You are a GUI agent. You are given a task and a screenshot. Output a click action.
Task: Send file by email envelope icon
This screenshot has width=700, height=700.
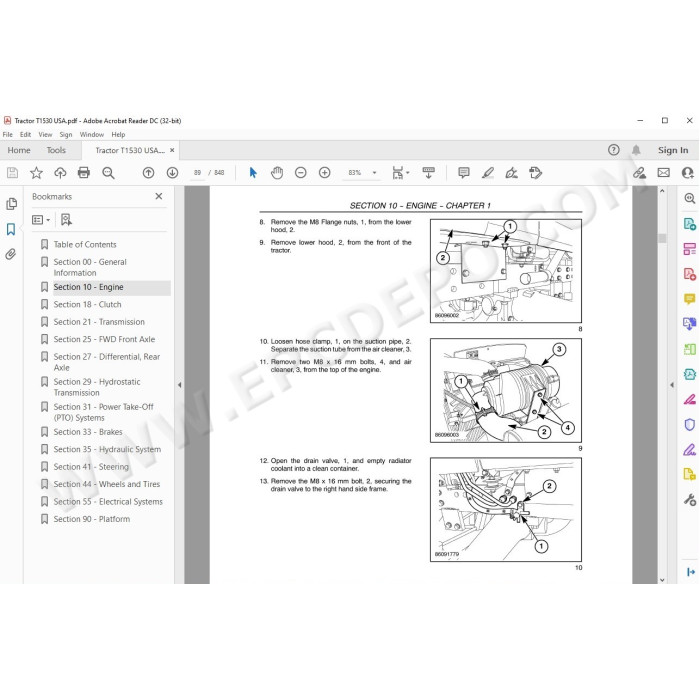point(664,173)
